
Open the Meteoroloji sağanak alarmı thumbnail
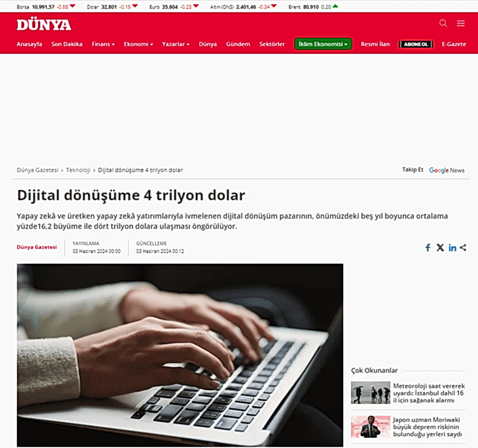coord(370,393)
